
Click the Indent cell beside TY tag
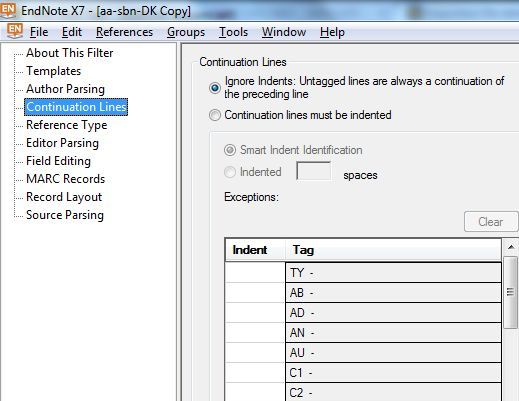[x=255, y=273]
